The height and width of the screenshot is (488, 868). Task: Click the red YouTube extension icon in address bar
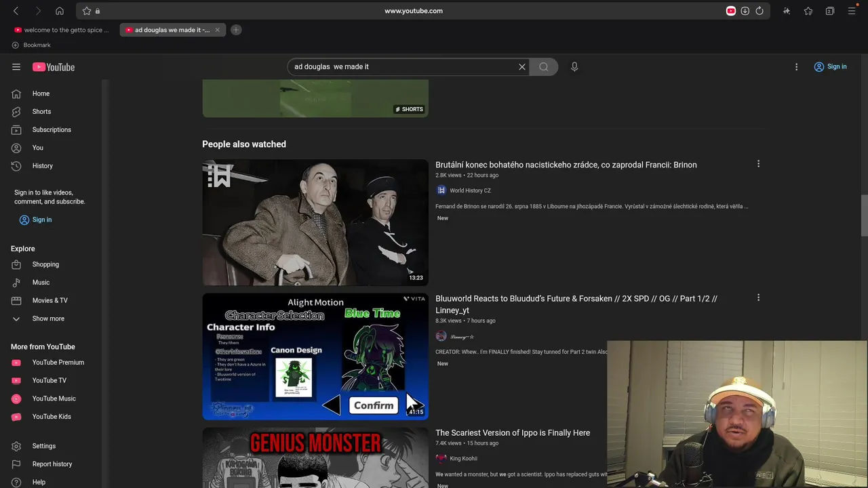point(731,11)
